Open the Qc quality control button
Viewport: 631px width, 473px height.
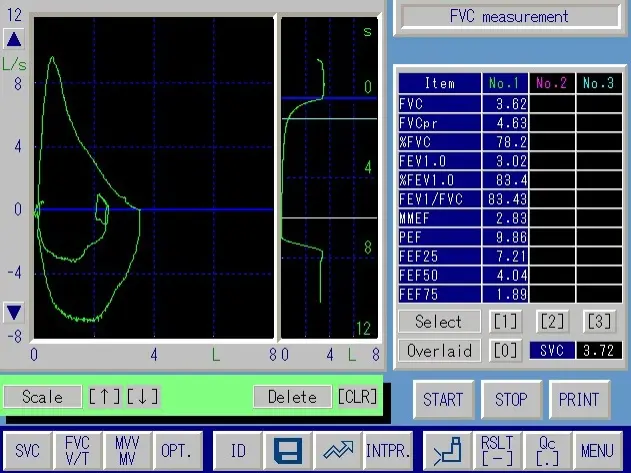point(547,451)
